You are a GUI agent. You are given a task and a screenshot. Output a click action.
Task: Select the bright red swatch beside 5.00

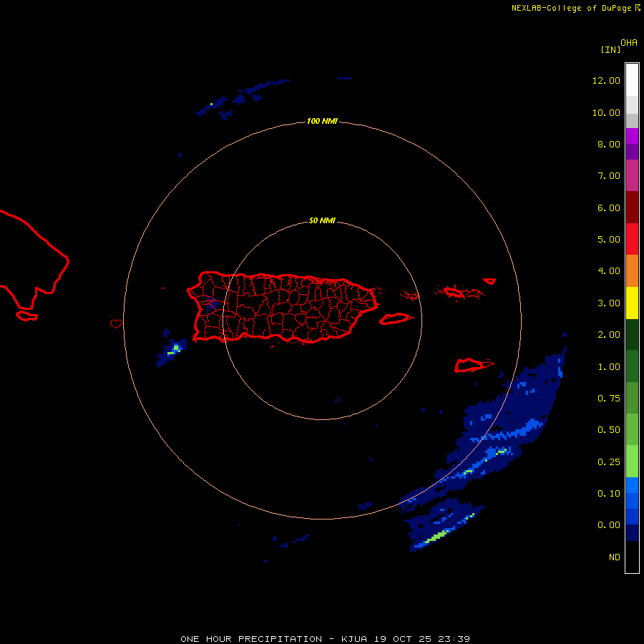point(632,239)
